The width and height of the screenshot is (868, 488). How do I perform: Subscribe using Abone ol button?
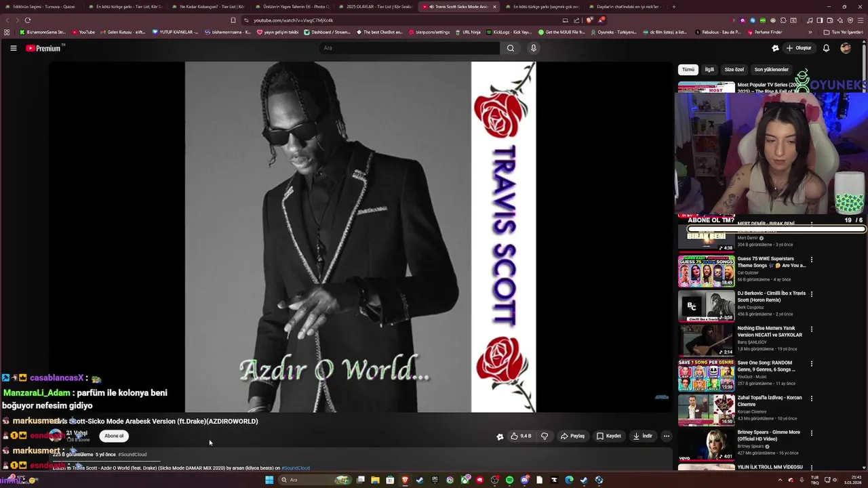[114, 436]
